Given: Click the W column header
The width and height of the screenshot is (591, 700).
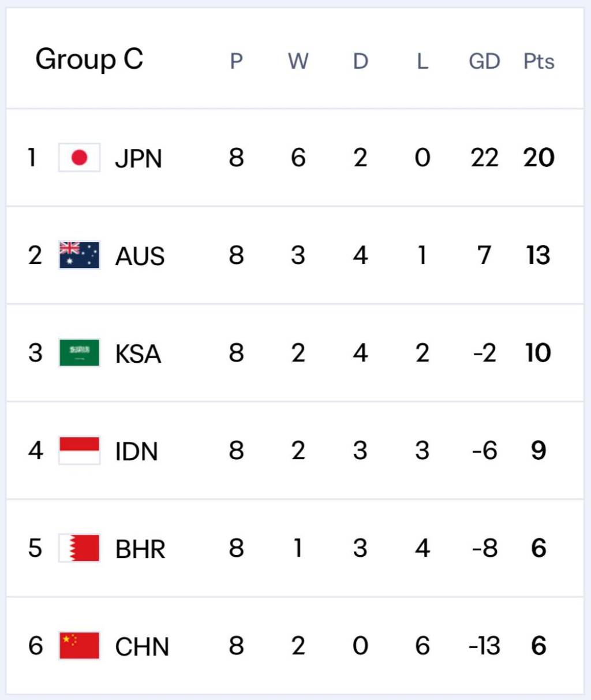Looking at the screenshot, I should pos(298,61).
